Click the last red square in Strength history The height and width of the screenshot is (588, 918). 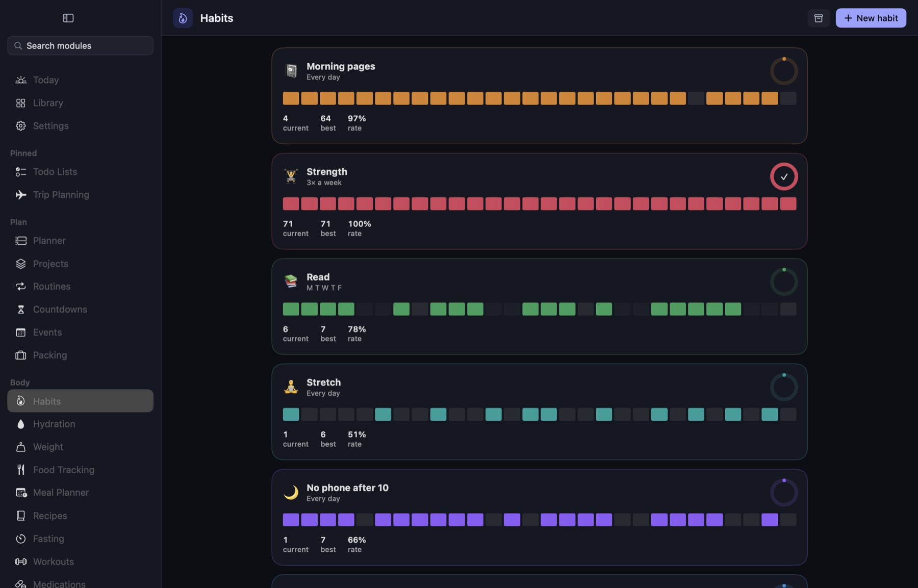point(788,204)
